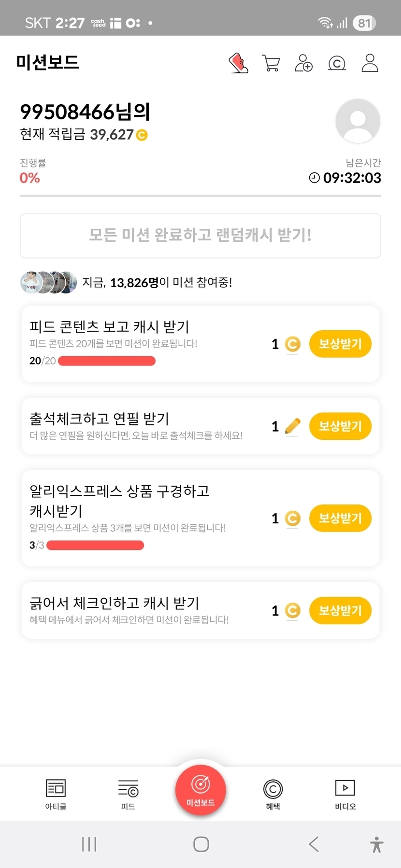401x868 pixels.
Task: Tap the participant avatars thumbnail group
Action: 48,282
